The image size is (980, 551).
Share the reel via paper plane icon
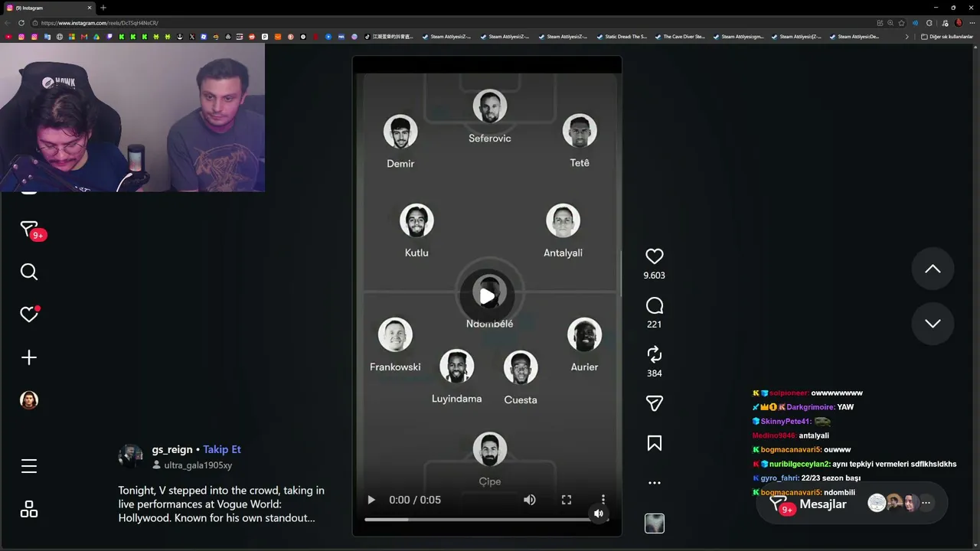pos(654,403)
